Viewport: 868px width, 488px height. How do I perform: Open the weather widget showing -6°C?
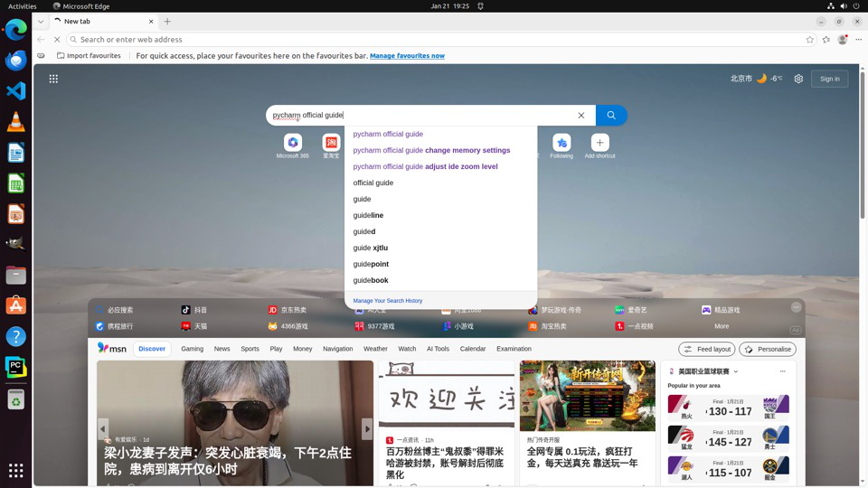[756, 79]
